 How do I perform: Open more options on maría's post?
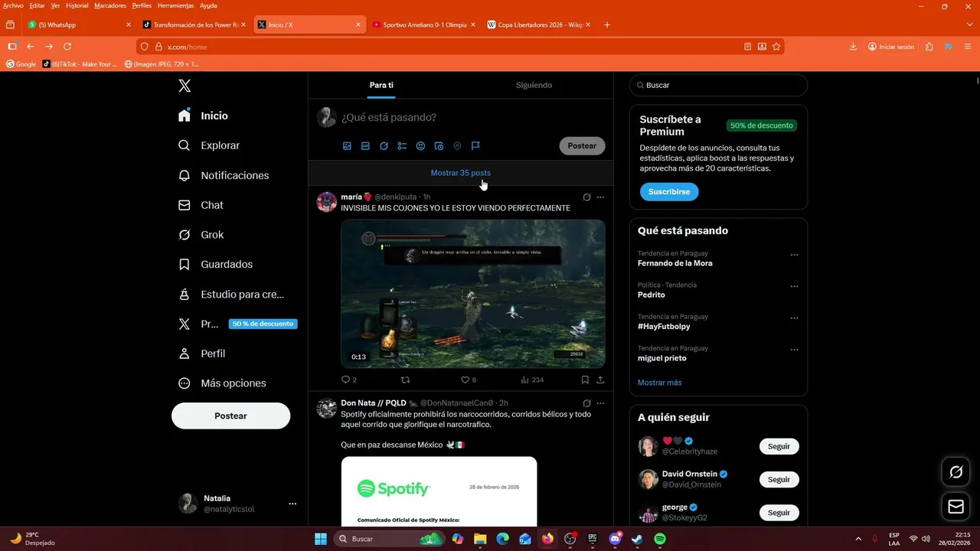pos(600,197)
